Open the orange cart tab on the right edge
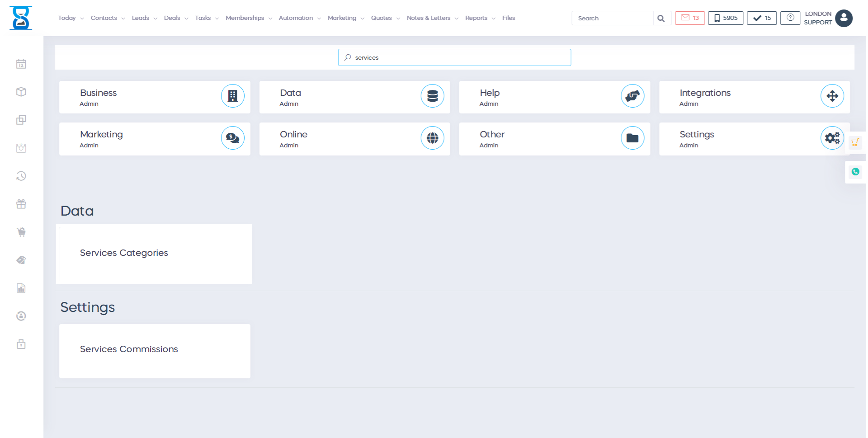Viewport: 868px width, 438px height. (x=855, y=142)
